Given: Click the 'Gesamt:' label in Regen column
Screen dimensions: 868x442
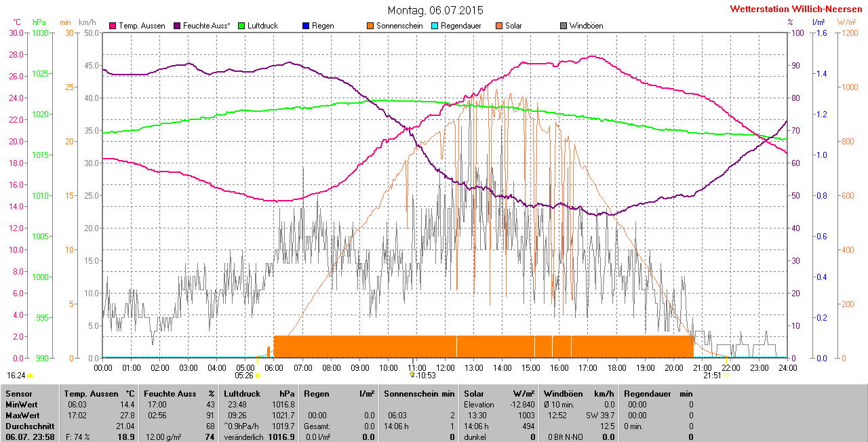Looking at the screenshot, I should point(317,426).
